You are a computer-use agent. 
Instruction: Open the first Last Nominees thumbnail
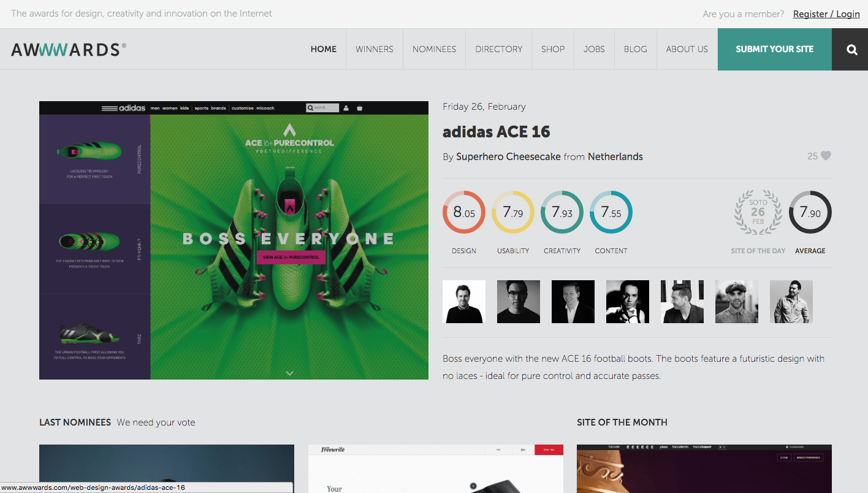click(x=167, y=468)
